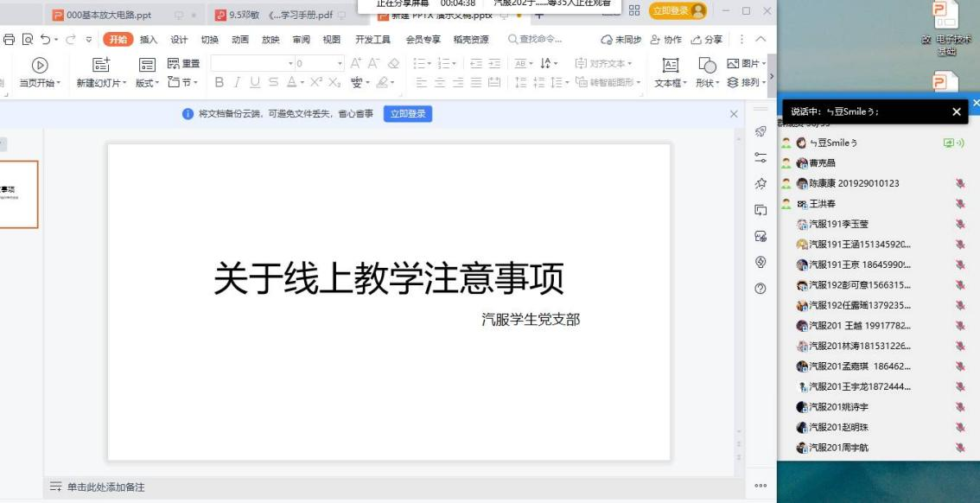Image resolution: width=980 pixels, height=503 pixels.
Task: Click the rocket icon in right sidebar
Action: 760,131
